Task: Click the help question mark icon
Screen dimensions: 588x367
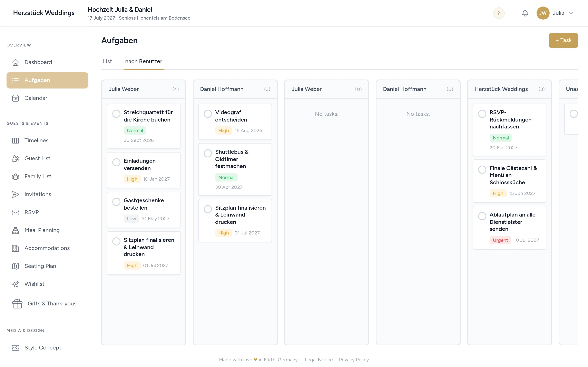Action: pyautogui.click(x=499, y=13)
